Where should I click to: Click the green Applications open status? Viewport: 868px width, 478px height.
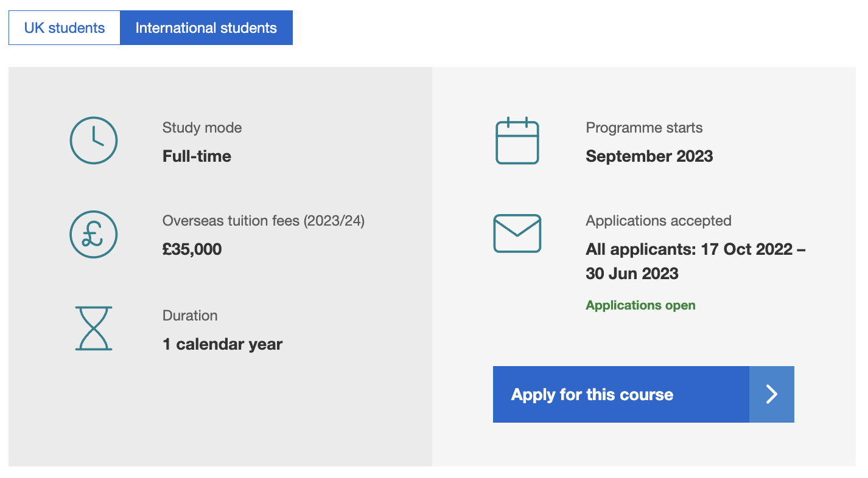tap(640, 305)
